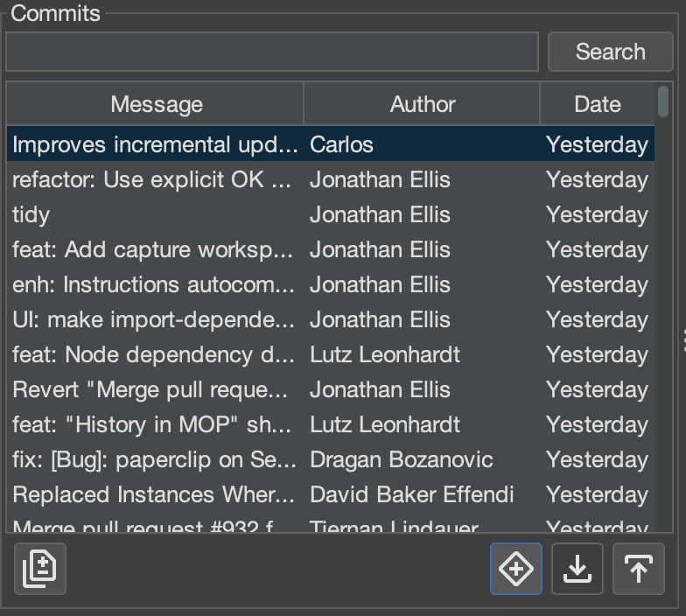Select the 'enh: Instructions autocom...' commit
686x616 pixels.
(155, 284)
